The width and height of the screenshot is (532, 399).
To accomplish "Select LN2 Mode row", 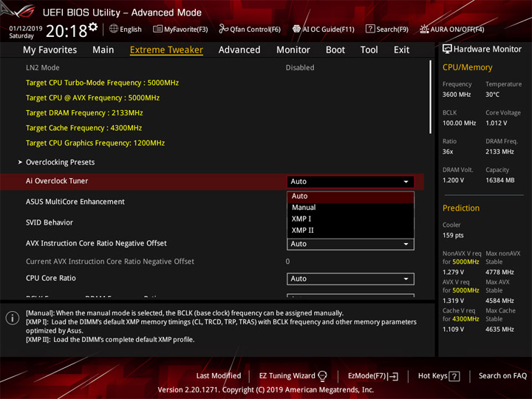I will [212, 68].
